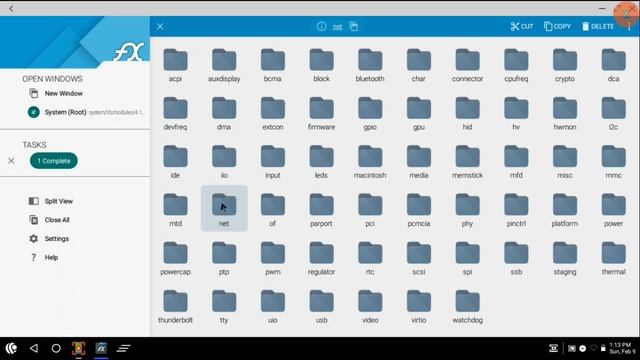Open the crypto folder
Image resolution: width=640 pixels, height=360 pixels.
[564, 65]
